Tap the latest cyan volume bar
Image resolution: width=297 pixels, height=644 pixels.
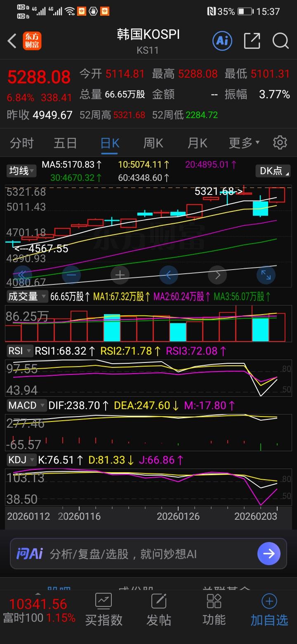[x=260, y=329]
